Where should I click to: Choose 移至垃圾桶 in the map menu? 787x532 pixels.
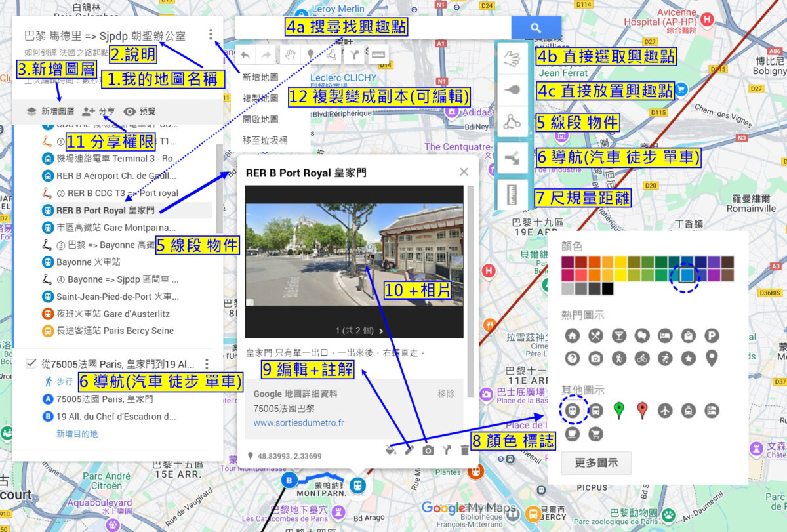[264, 140]
